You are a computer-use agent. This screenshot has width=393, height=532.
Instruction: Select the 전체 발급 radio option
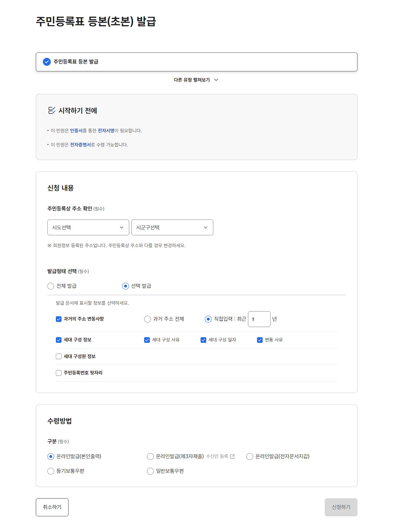[51, 286]
